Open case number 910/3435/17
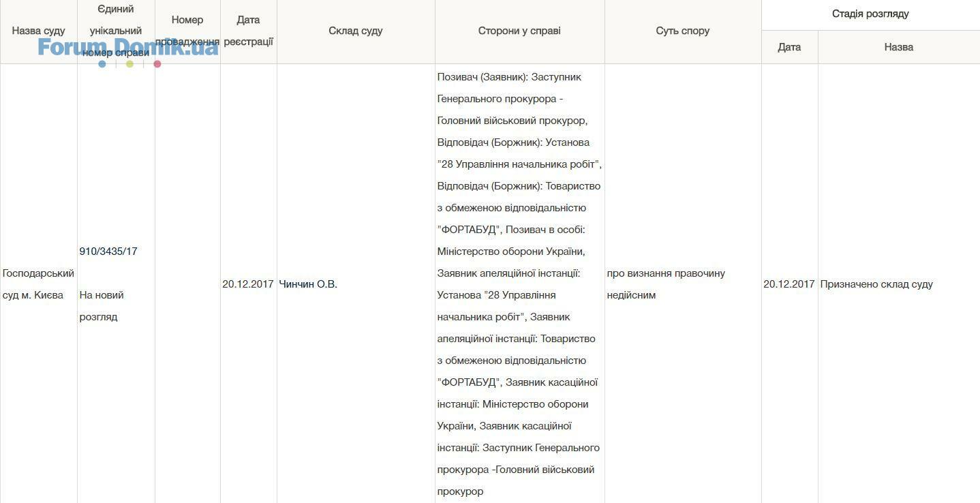Screen dimensions: 980x503 click(x=108, y=251)
